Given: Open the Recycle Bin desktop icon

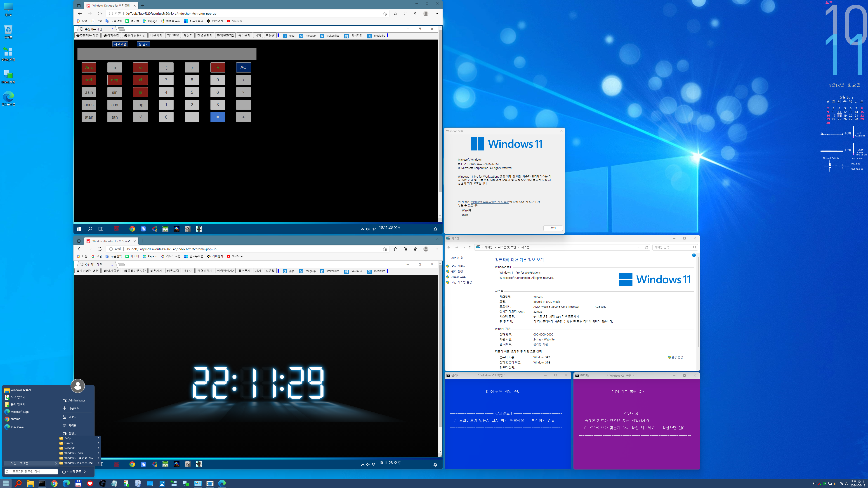Looking at the screenshot, I should point(8,32).
